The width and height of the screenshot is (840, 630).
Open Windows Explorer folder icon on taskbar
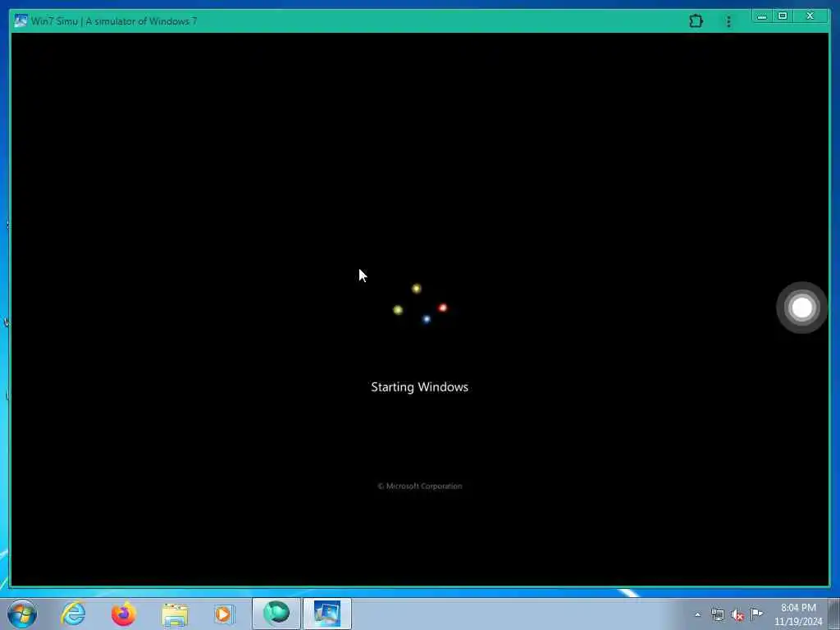pos(175,614)
